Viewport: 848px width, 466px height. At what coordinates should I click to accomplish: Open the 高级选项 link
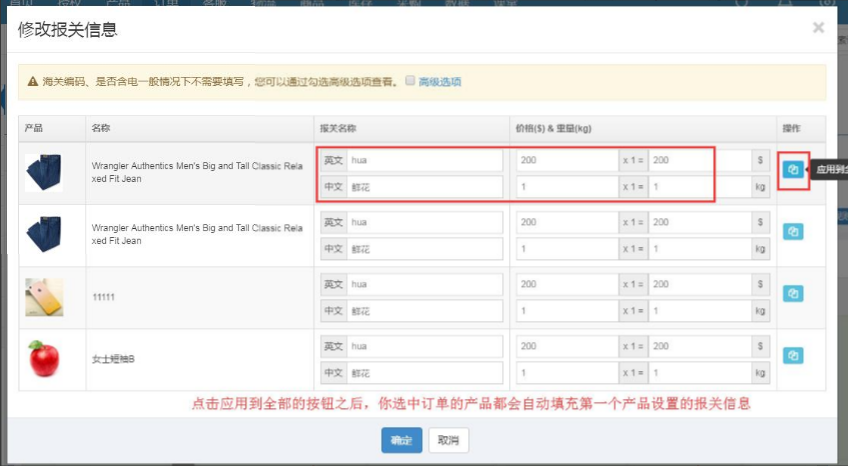[x=440, y=82]
